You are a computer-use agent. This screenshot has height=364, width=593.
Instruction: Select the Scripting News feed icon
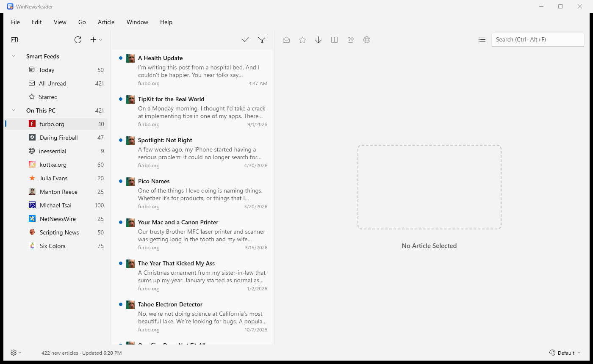coord(32,232)
